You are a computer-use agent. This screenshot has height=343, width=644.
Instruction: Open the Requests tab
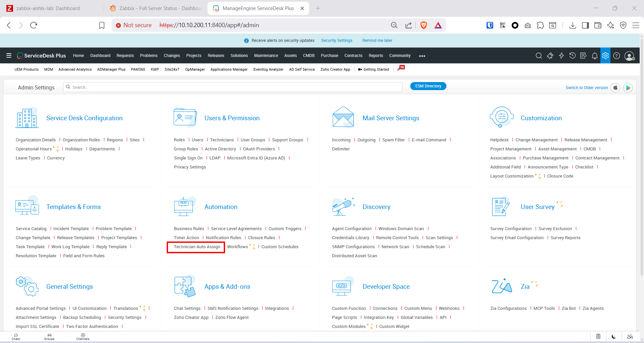coord(125,56)
